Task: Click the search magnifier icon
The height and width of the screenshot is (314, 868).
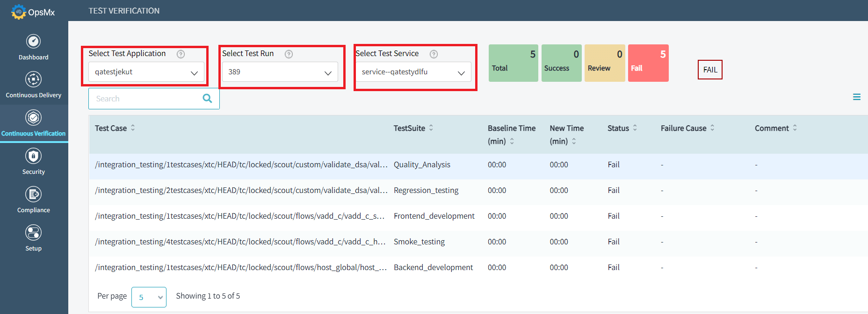Action: tap(207, 99)
